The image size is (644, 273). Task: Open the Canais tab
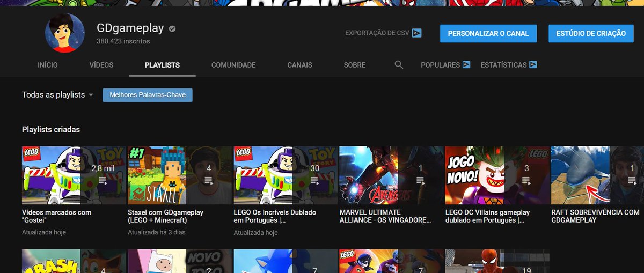pos(299,65)
